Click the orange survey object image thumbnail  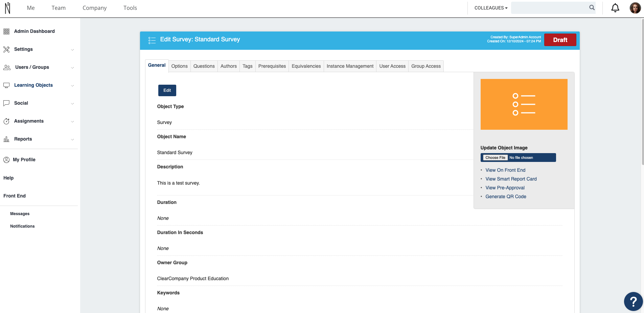tap(524, 104)
